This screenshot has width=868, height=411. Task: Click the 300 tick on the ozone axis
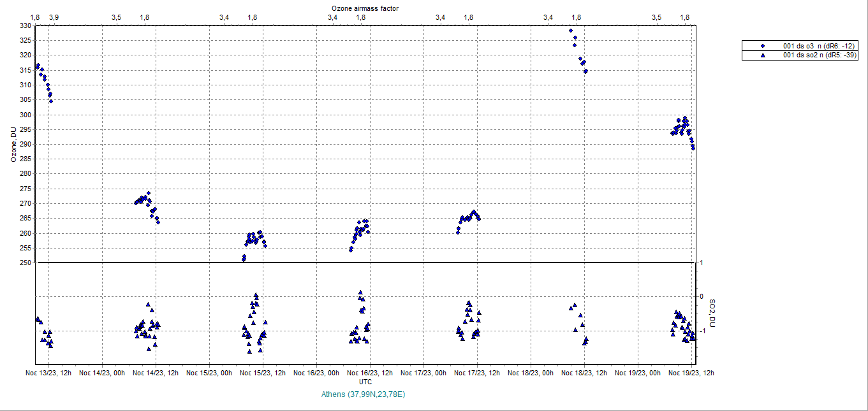[x=26, y=115]
